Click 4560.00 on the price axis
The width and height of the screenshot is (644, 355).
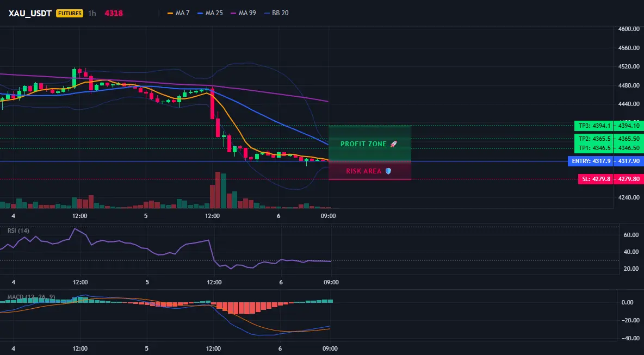point(629,48)
